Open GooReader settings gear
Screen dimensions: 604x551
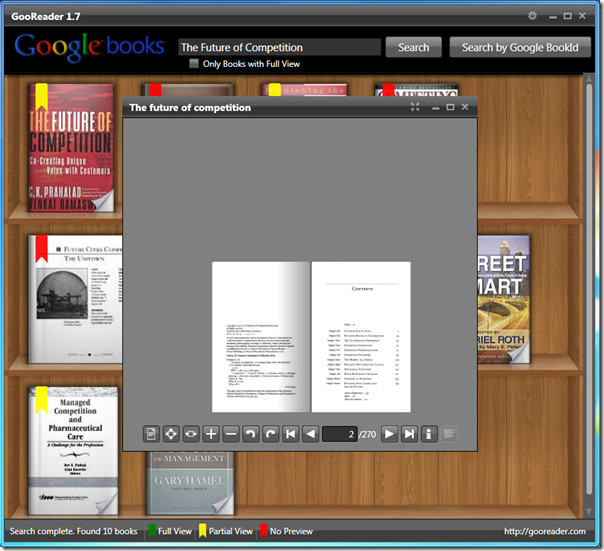532,16
